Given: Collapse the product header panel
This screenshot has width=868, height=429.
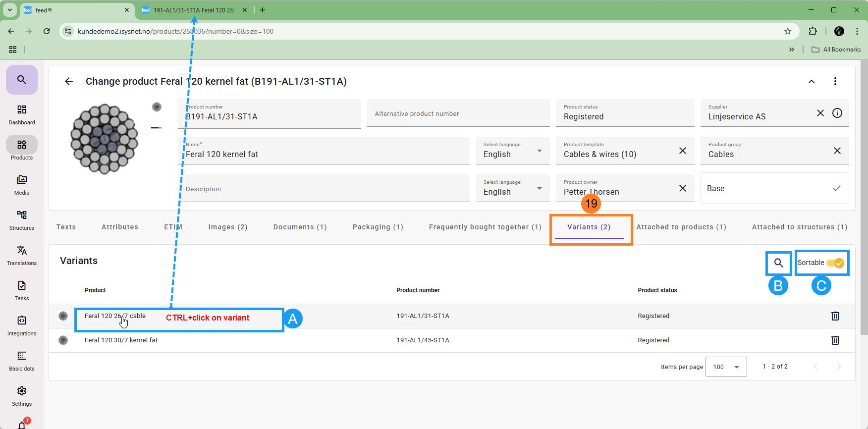Looking at the screenshot, I should coord(812,82).
